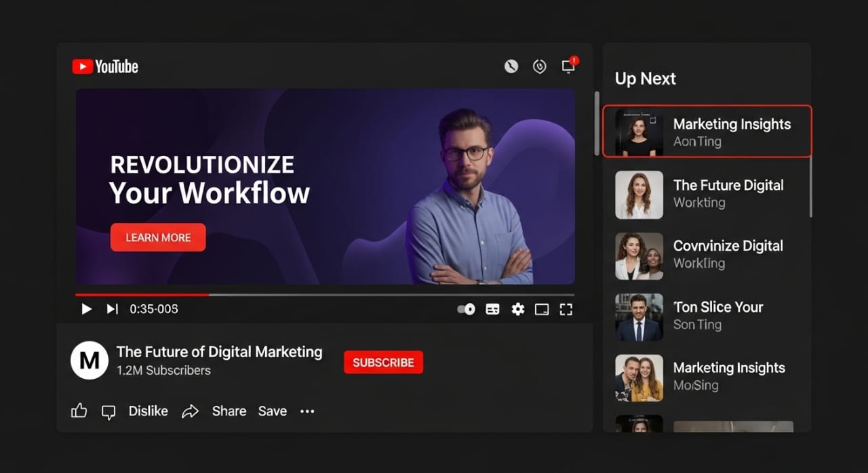This screenshot has height=473, width=868.
Task: Click the Save option below the video
Action: click(x=273, y=411)
